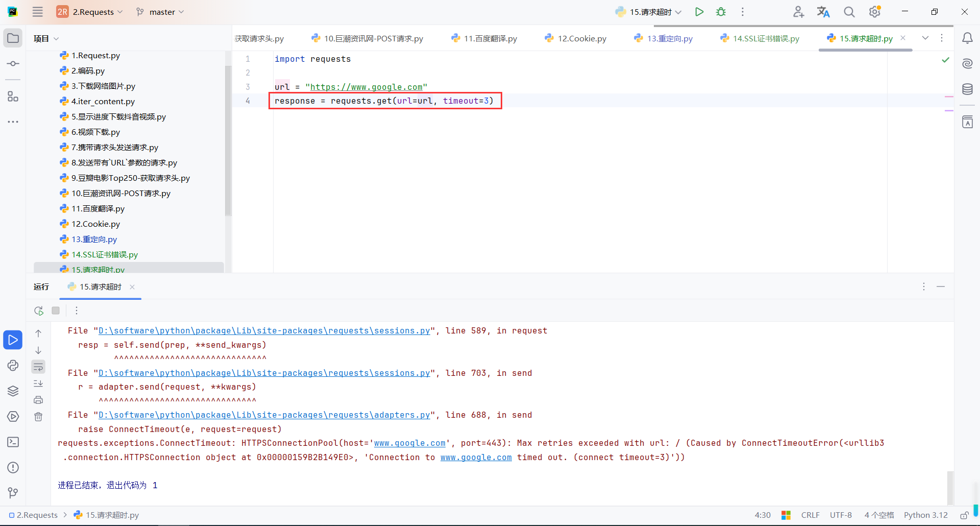
Task: Show hidden editor tabs chevron
Action: tap(925, 38)
